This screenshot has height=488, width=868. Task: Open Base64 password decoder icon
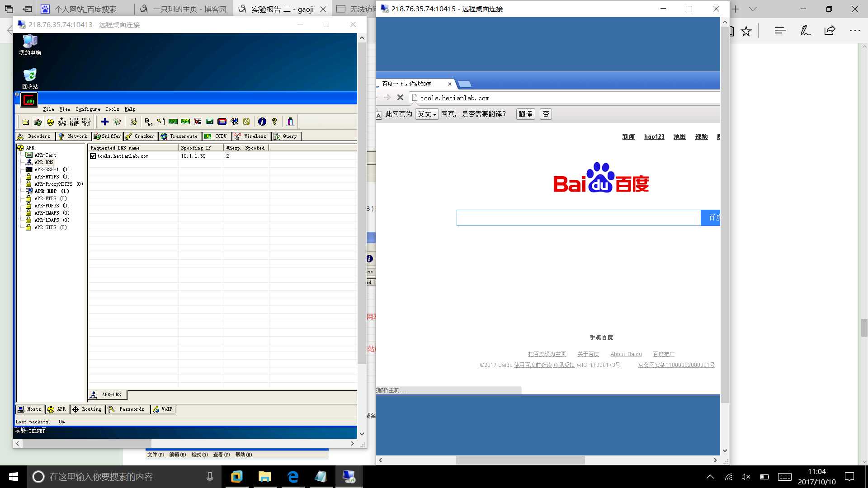(149, 122)
